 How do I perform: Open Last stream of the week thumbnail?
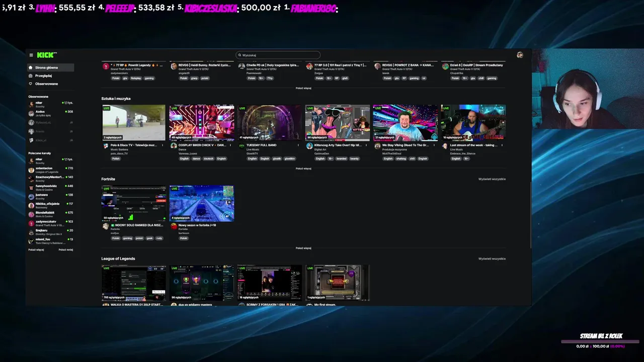(x=473, y=123)
